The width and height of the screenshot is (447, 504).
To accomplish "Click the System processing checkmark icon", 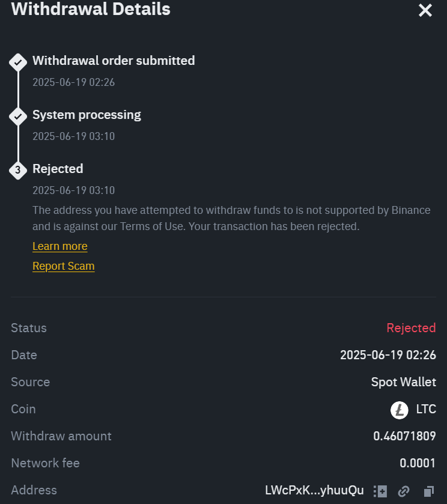I will 18,115.
